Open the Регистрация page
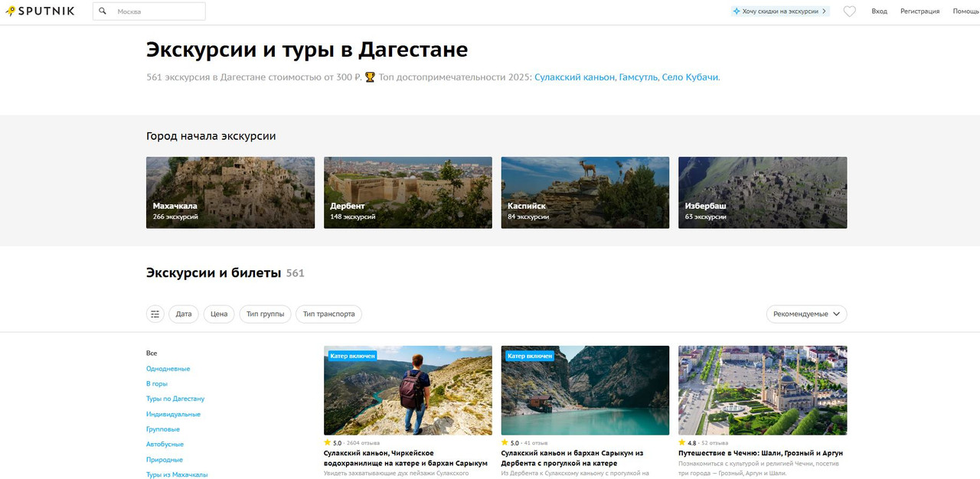 coord(920,11)
